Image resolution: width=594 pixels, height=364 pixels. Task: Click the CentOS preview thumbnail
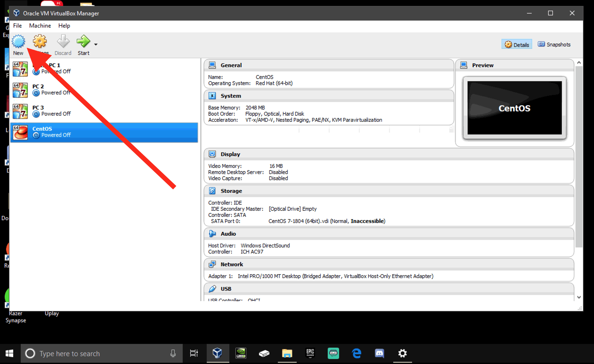click(x=514, y=108)
